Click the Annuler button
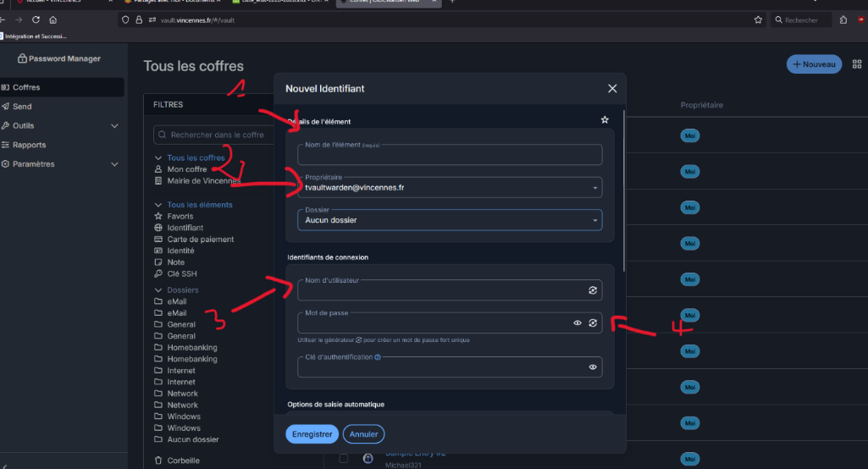This screenshot has width=868, height=469. 363,434
